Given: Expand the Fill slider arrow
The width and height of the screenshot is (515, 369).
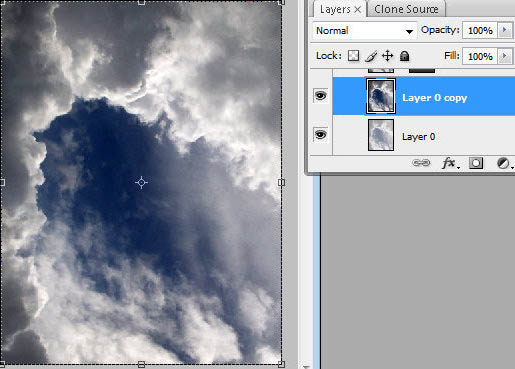Looking at the screenshot, I should [505, 56].
